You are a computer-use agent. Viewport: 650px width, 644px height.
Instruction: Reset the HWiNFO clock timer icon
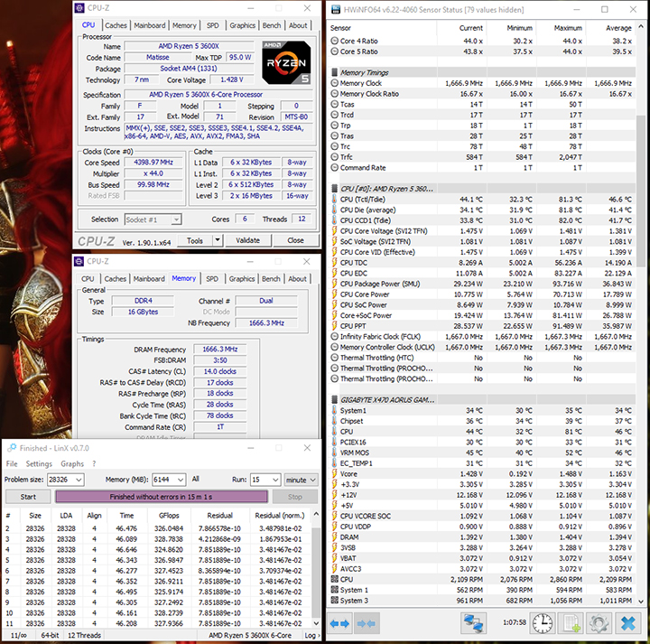click(543, 623)
